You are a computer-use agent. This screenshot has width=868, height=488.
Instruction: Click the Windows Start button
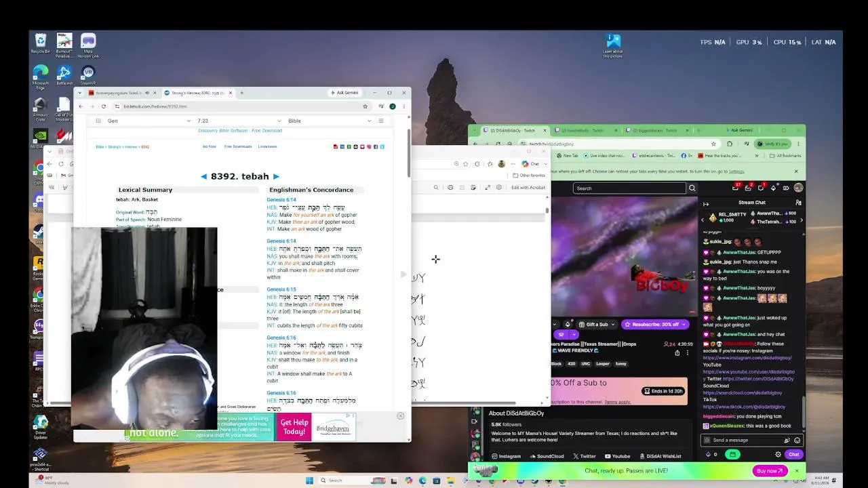pyautogui.click(x=309, y=481)
